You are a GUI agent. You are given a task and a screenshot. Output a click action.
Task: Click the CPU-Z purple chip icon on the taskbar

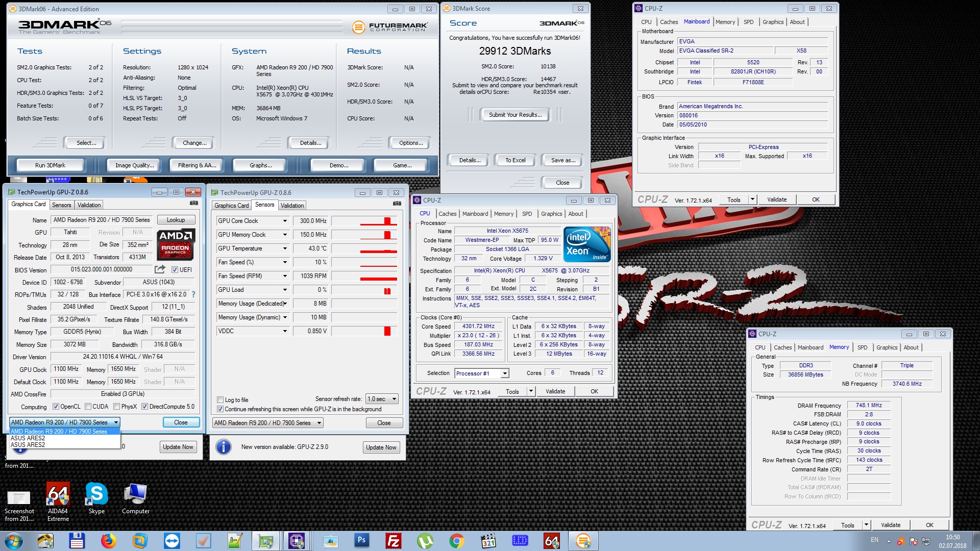pos(297,541)
